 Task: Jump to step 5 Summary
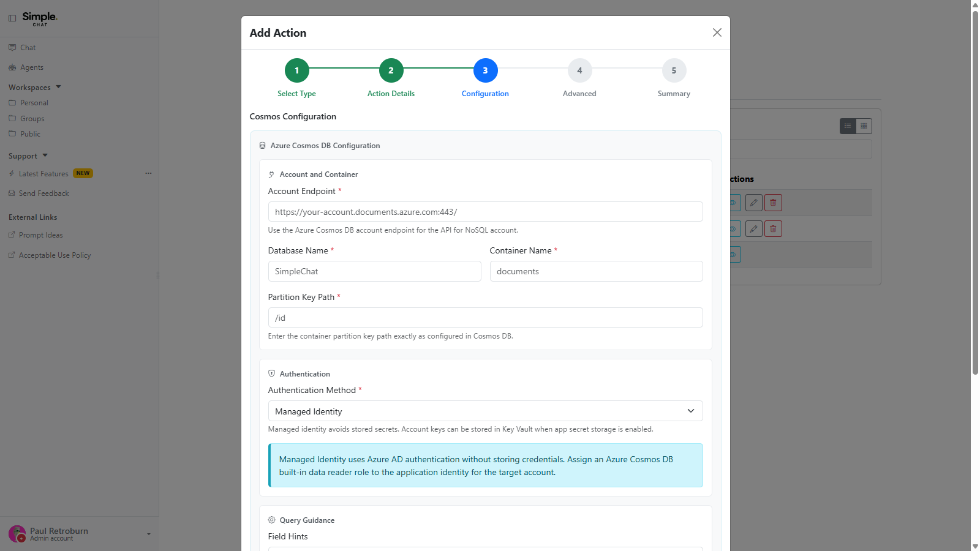coord(674,70)
